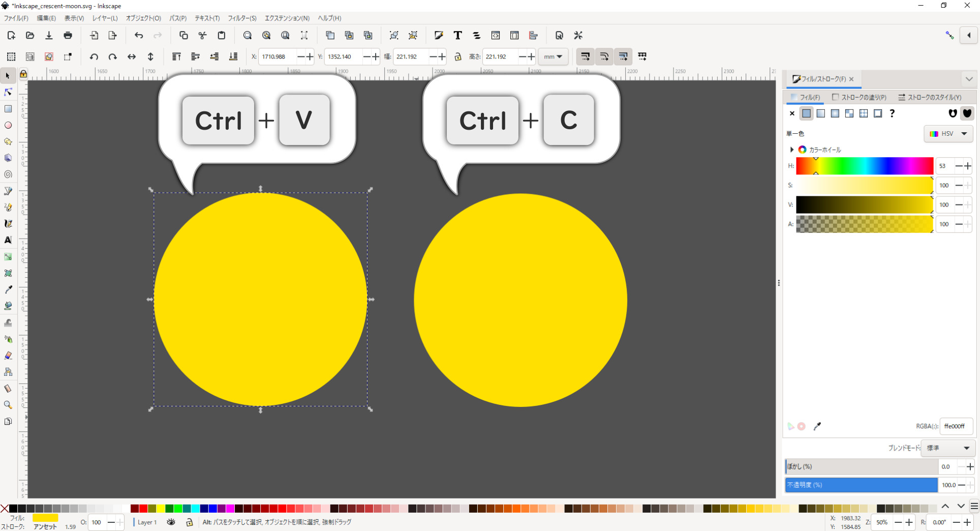
Task: Click the no paint X button
Action: (x=792, y=113)
